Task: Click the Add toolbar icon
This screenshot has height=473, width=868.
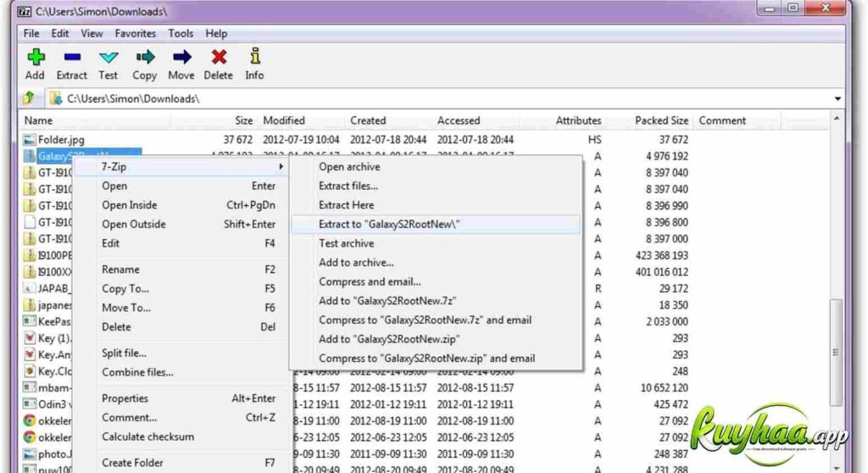Action: coord(36,57)
